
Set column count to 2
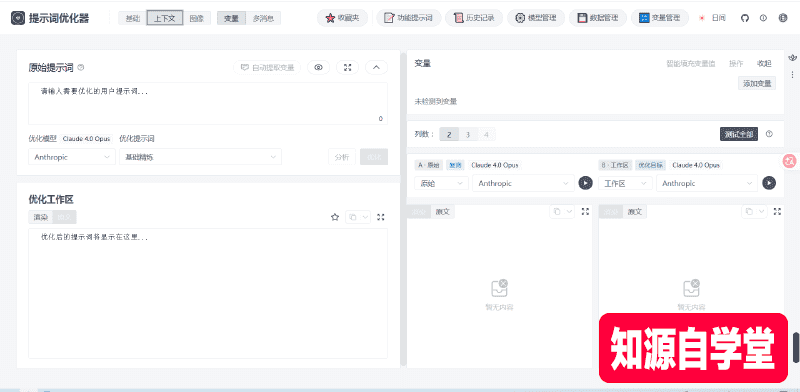tap(449, 135)
